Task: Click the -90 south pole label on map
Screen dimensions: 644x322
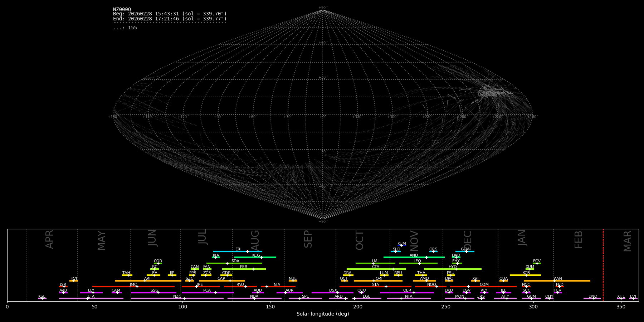Action: pyautogui.click(x=323, y=222)
